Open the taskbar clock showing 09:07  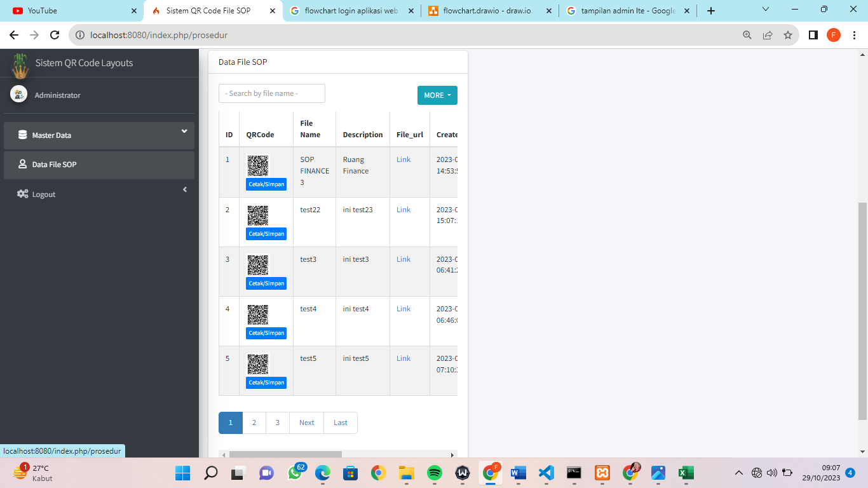(x=822, y=473)
